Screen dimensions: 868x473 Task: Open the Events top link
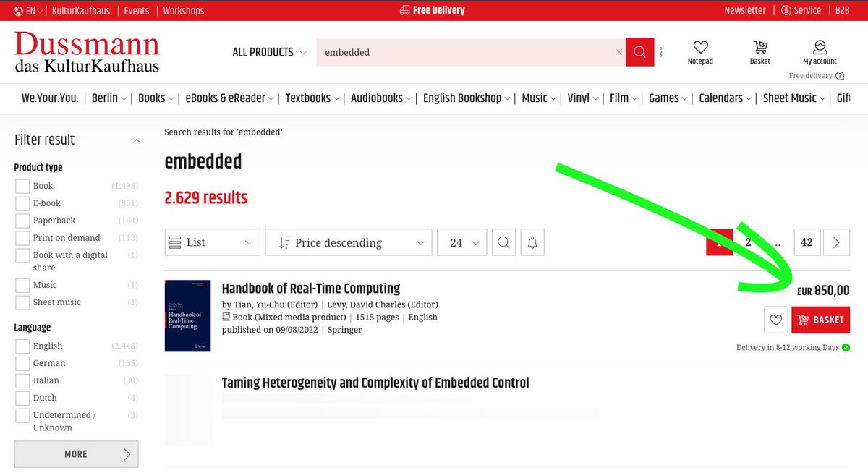[x=136, y=11]
